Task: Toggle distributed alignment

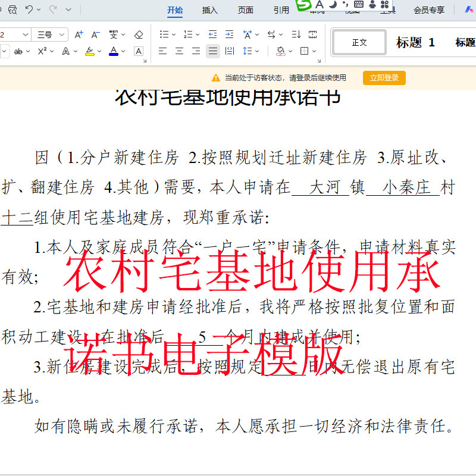Action: coord(230,51)
